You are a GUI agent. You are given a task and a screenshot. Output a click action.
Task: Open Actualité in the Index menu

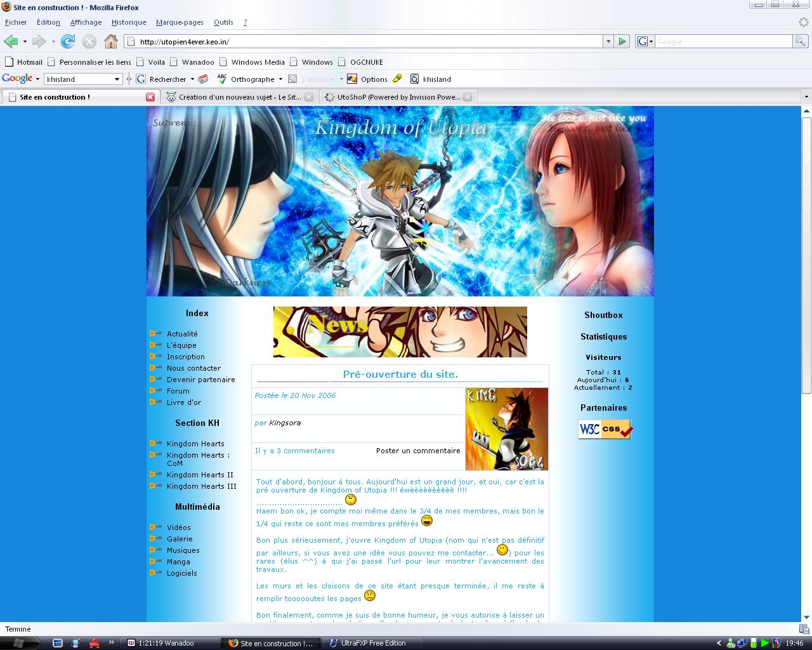182,334
